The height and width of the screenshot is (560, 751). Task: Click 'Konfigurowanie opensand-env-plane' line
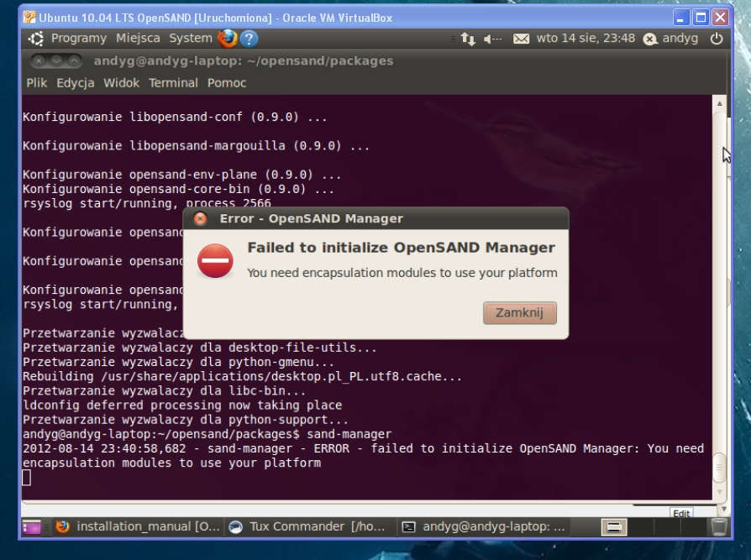181,175
